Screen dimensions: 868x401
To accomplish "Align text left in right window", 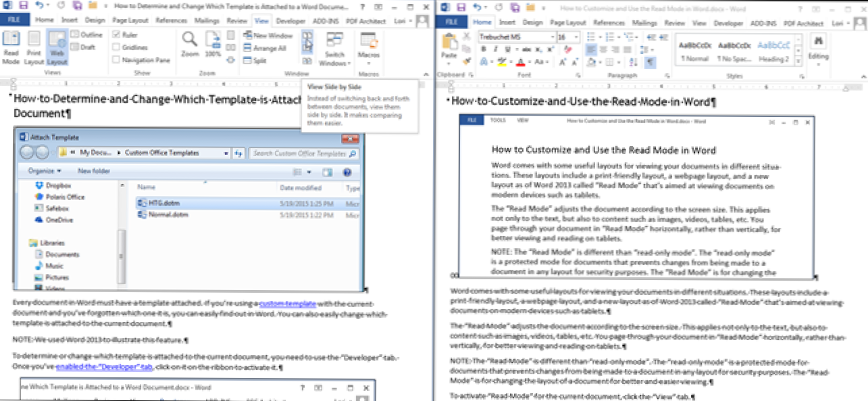I will [592, 49].
